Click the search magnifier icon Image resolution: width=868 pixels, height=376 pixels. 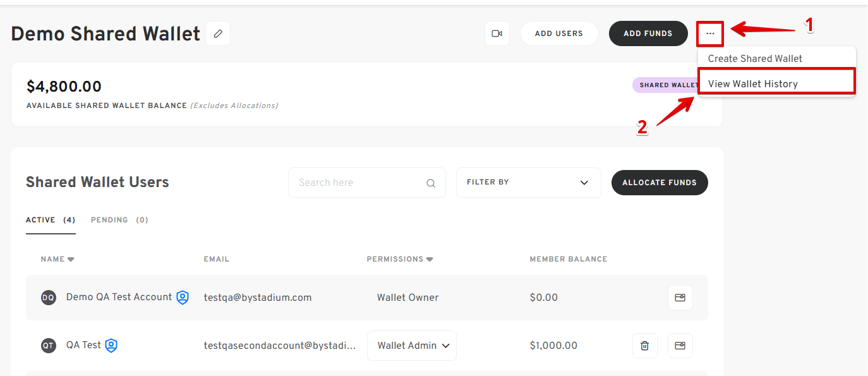coord(431,183)
